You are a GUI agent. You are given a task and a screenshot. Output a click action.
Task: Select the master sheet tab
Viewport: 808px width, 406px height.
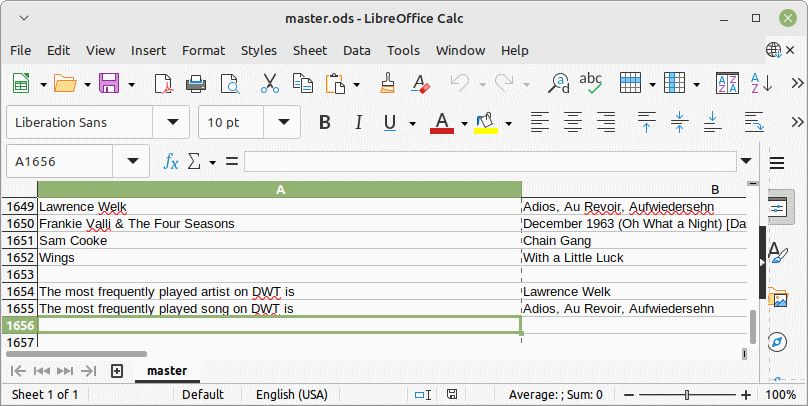coord(167,370)
